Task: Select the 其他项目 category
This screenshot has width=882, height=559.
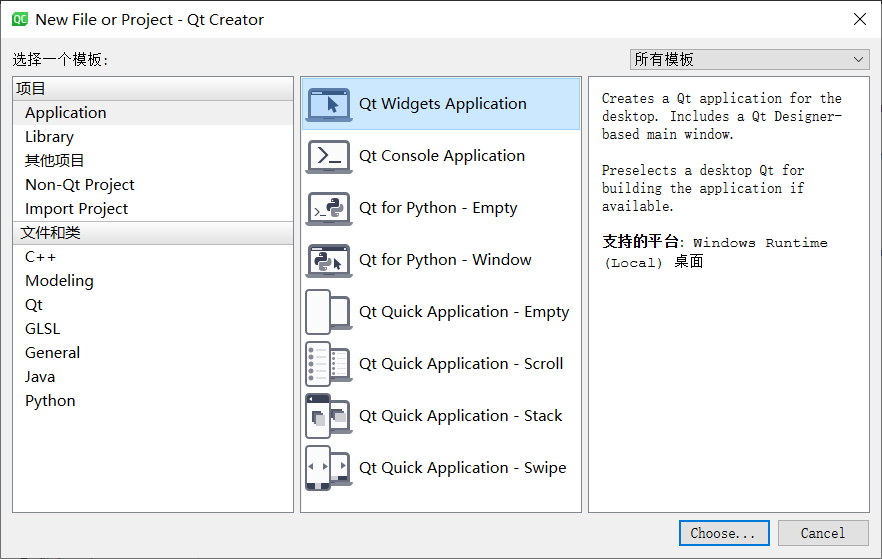Action: point(153,161)
